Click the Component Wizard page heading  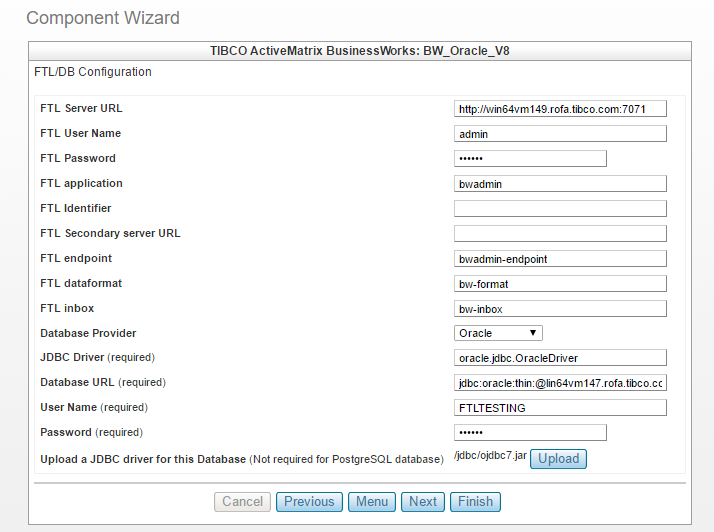(x=103, y=18)
